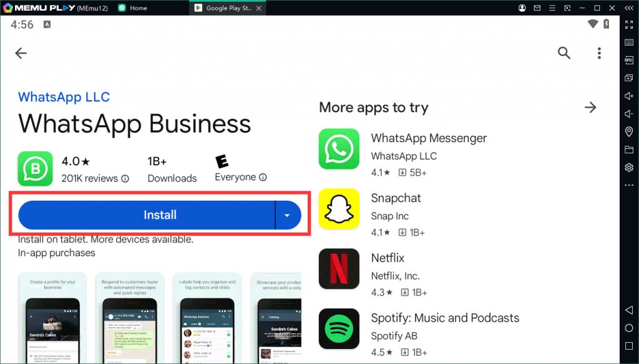This screenshot has height=364, width=639.
Task: Click the APK install sidebar icon
Action: (629, 60)
